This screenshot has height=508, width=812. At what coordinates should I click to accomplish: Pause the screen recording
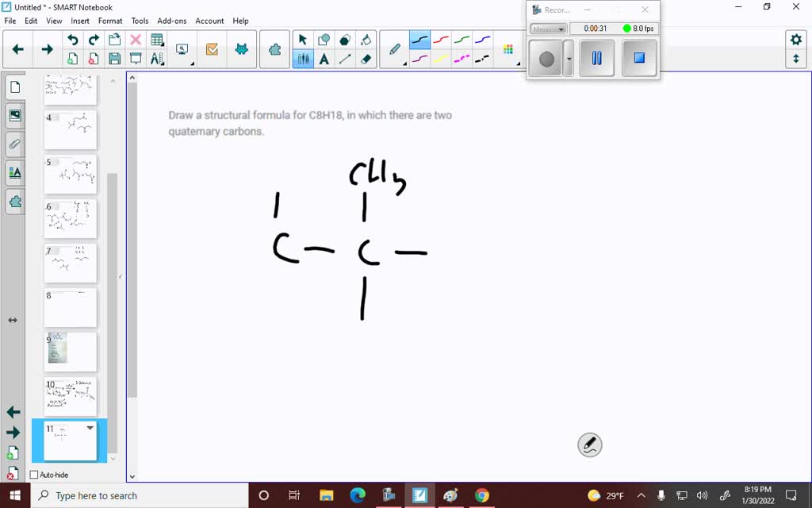pyautogui.click(x=596, y=57)
